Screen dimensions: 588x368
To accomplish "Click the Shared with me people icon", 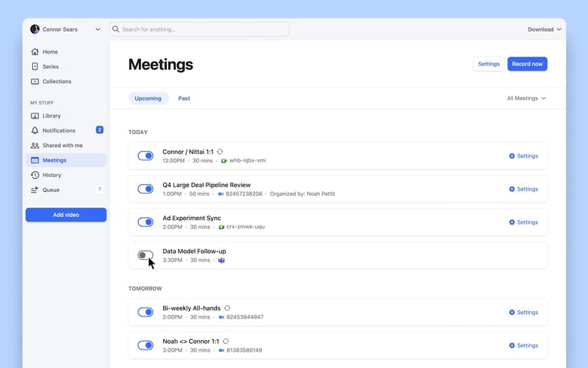I will pyautogui.click(x=35, y=146).
